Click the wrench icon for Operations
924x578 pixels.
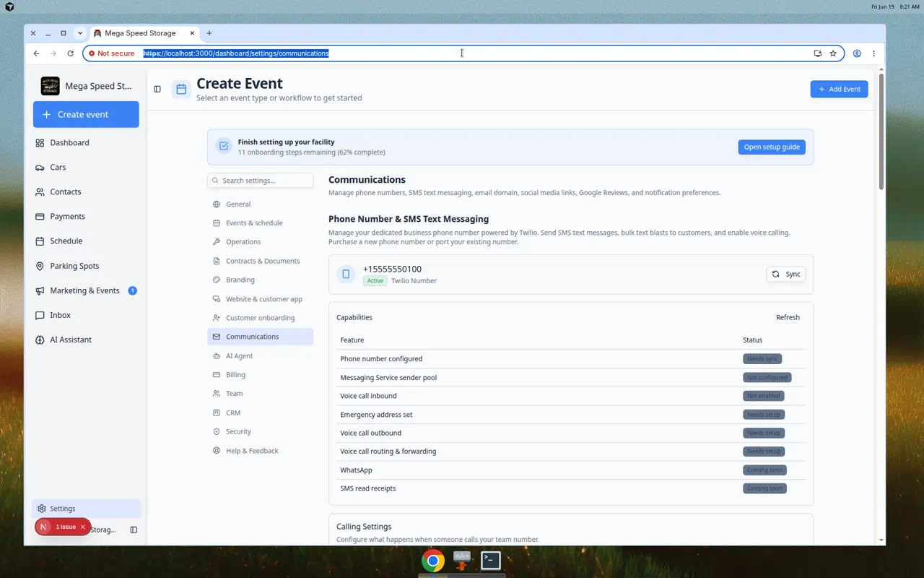tap(217, 242)
